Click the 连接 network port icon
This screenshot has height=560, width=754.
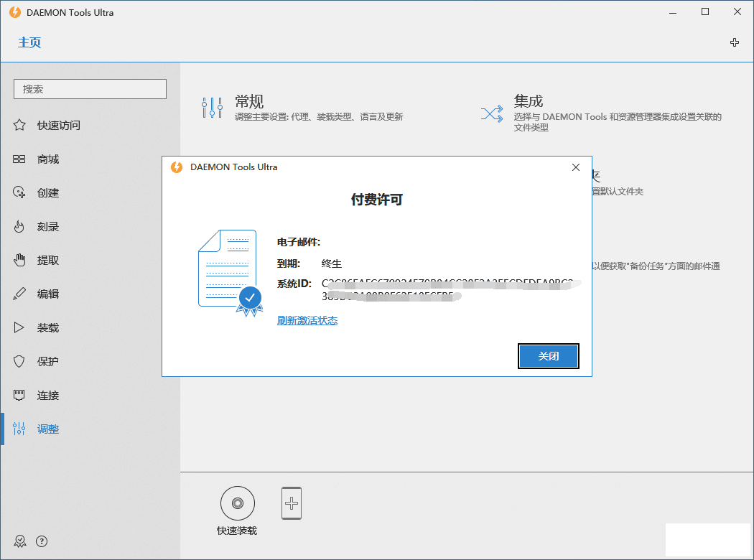[19, 395]
